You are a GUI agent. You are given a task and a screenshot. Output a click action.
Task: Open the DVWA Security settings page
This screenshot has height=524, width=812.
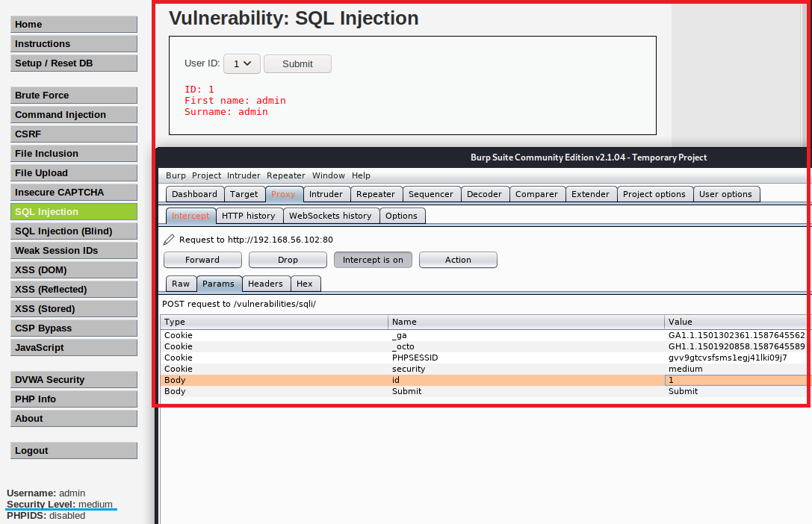(x=73, y=379)
